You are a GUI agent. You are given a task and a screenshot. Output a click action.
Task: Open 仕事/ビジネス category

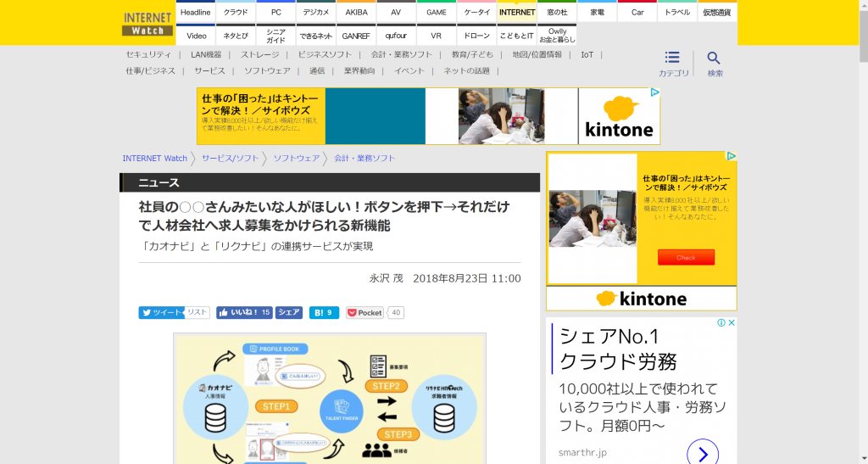pos(151,71)
